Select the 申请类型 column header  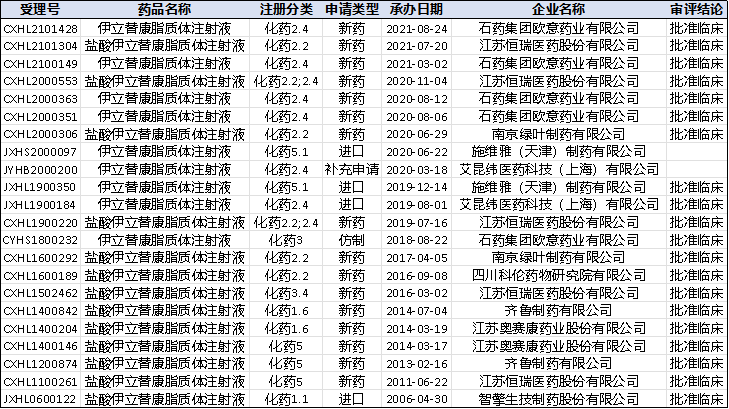351,10
